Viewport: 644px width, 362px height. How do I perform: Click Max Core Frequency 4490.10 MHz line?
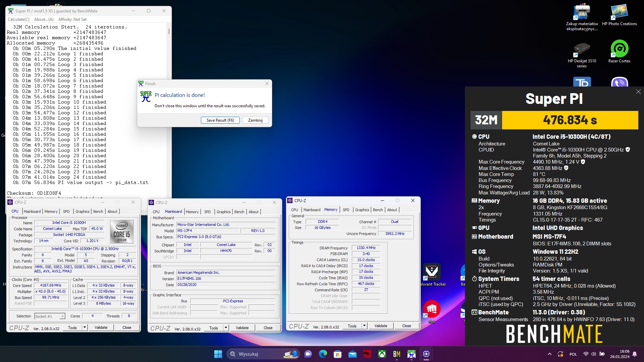(x=532, y=162)
